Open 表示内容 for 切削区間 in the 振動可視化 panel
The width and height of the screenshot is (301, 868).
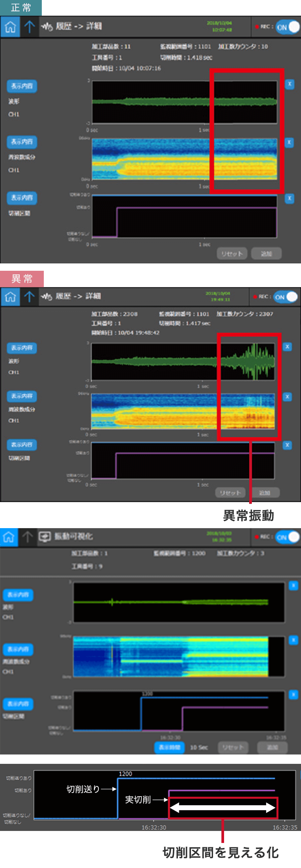[x=18, y=703]
